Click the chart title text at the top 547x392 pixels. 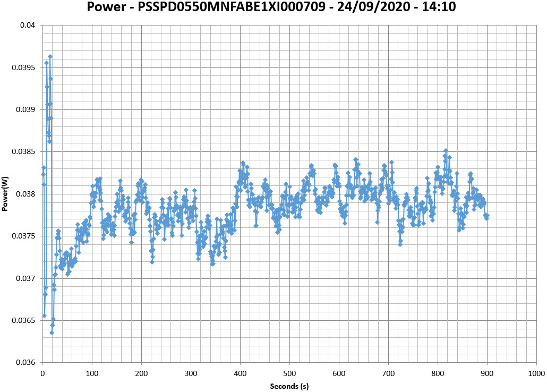tap(273, 8)
